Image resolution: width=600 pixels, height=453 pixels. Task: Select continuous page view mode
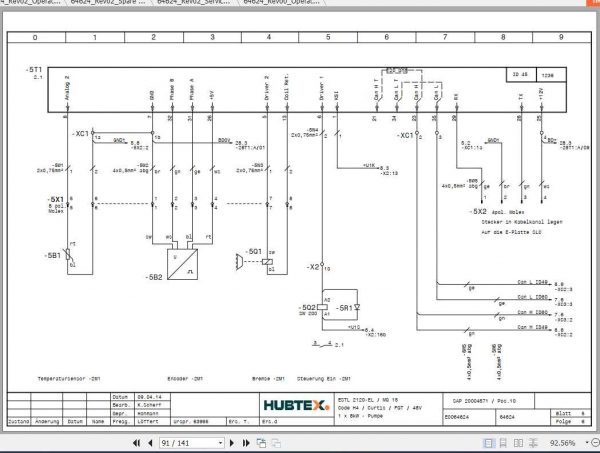click(x=503, y=443)
